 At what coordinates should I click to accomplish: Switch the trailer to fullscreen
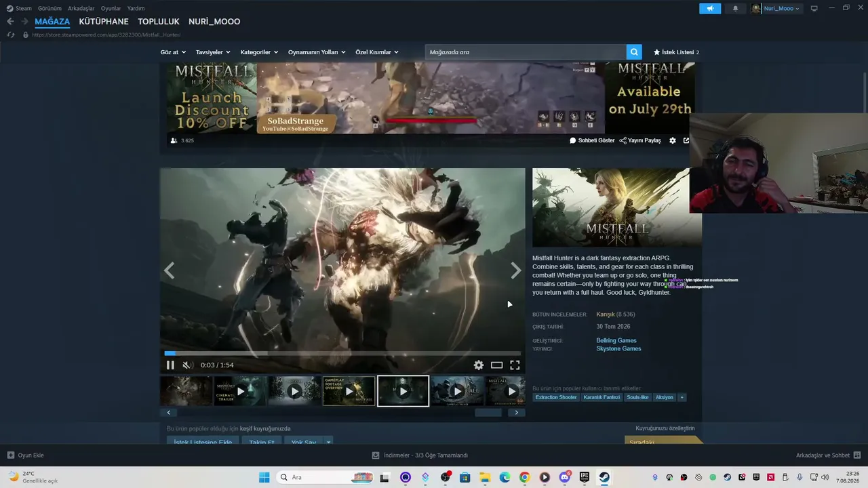coord(515,365)
